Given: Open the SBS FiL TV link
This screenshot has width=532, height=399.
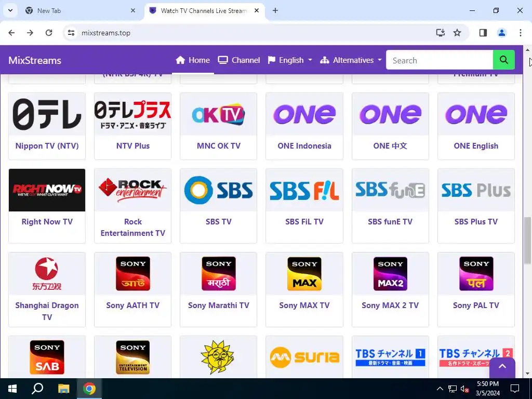Looking at the screenshot, I should 304,221.
